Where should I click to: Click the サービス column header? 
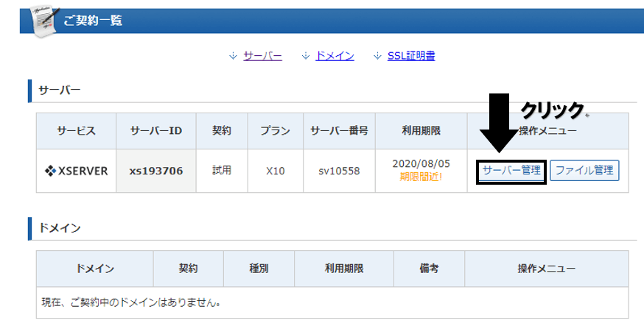click(x=77, y=131)
